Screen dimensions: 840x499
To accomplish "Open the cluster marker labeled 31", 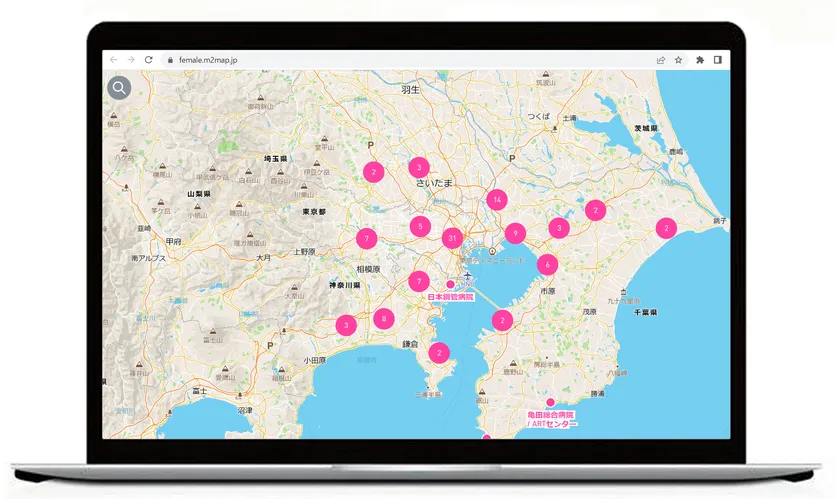I will pyautogui.click(x=452, y=238).
